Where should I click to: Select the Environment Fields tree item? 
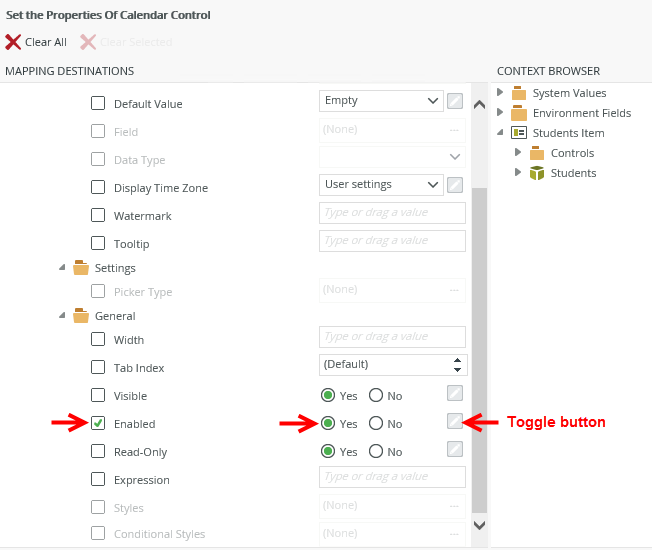pos(581,113)
